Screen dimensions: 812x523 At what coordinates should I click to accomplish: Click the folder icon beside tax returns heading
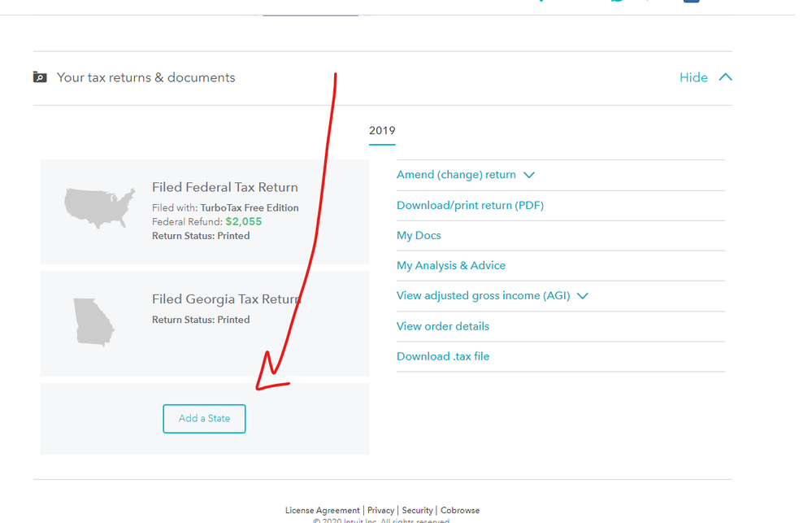pyautogui.click(x=40, y=77)
